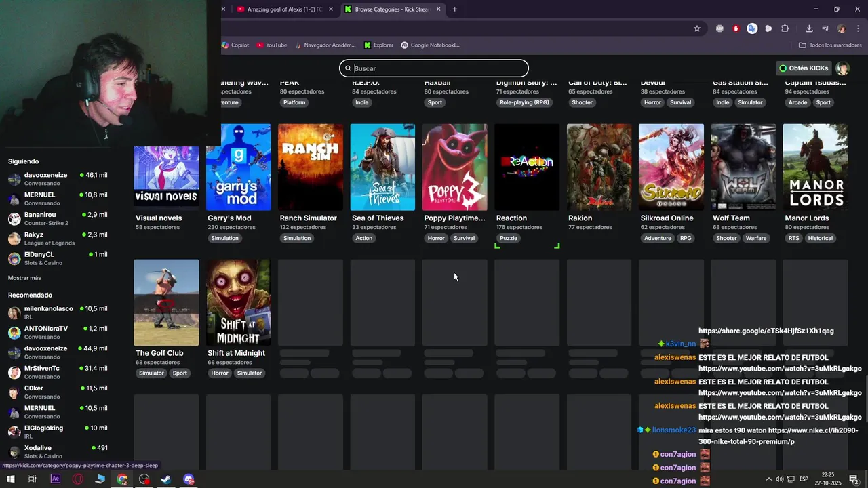Open the Copilot bookmark
The height and width of the screenshot is (488, 868).
(235, 45)
